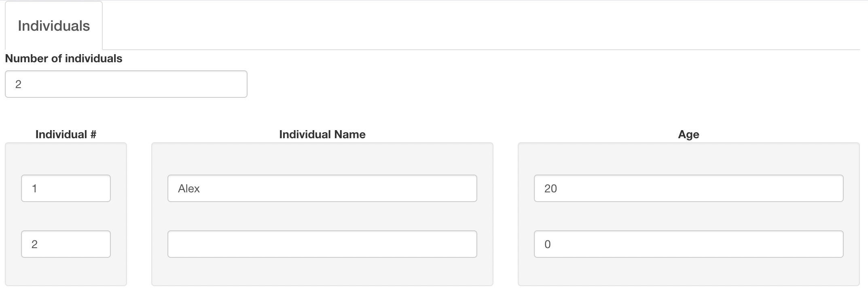Click gray gap between the two Age fields

[x=688, y=216]
